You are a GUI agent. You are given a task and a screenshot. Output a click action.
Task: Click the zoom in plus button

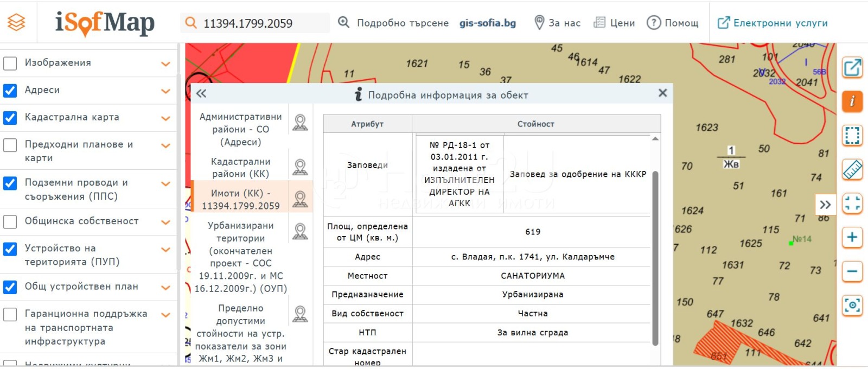point(852,237)
